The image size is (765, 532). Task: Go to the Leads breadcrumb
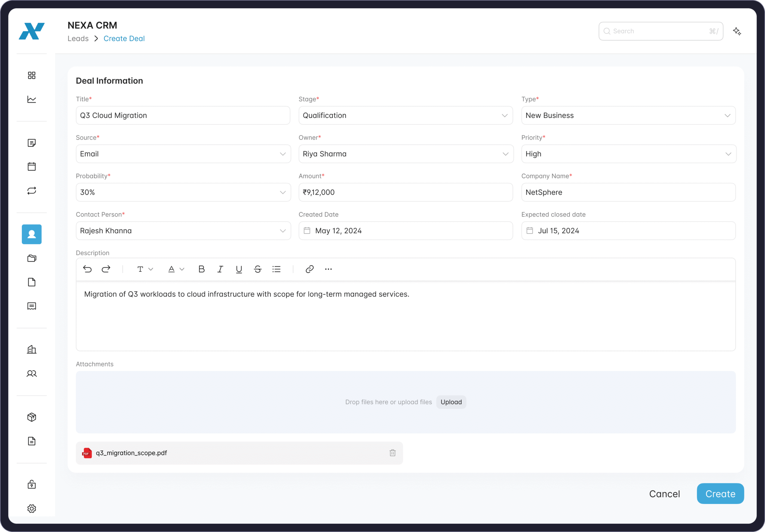click(78, 39)
